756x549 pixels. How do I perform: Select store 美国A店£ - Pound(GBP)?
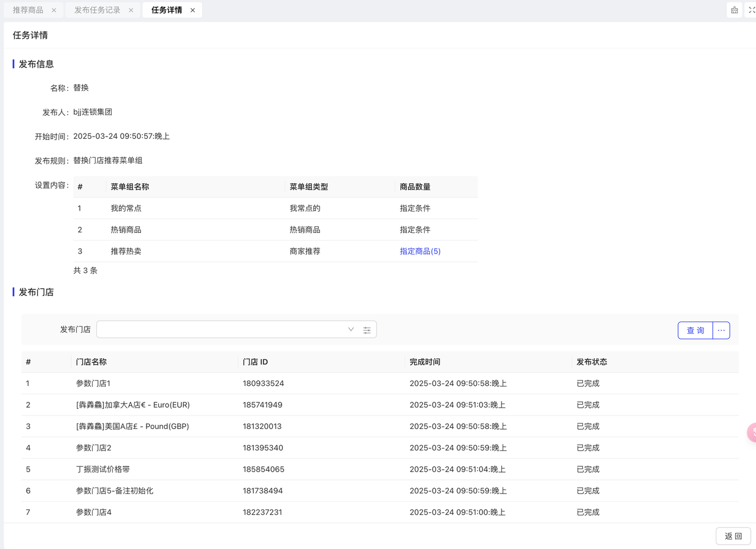(132, 426)
